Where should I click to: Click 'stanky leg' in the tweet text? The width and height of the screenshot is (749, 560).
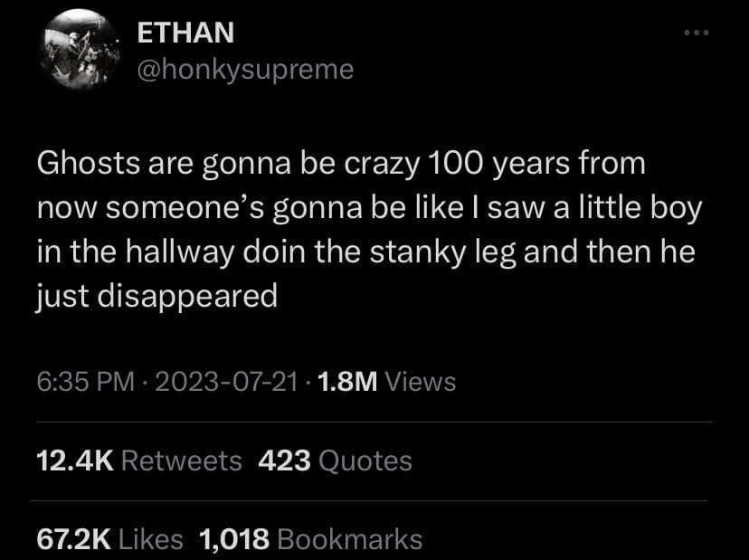coord(416,252)
